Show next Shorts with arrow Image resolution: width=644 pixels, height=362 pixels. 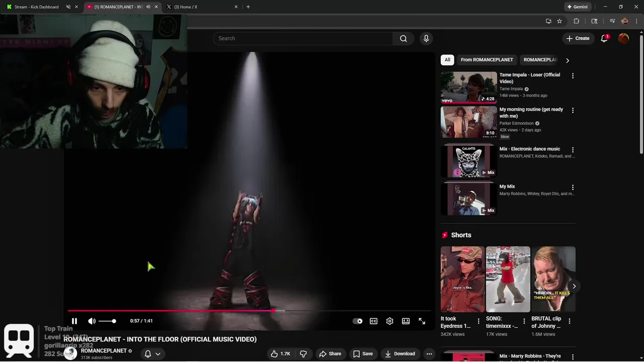coord(574,287)
